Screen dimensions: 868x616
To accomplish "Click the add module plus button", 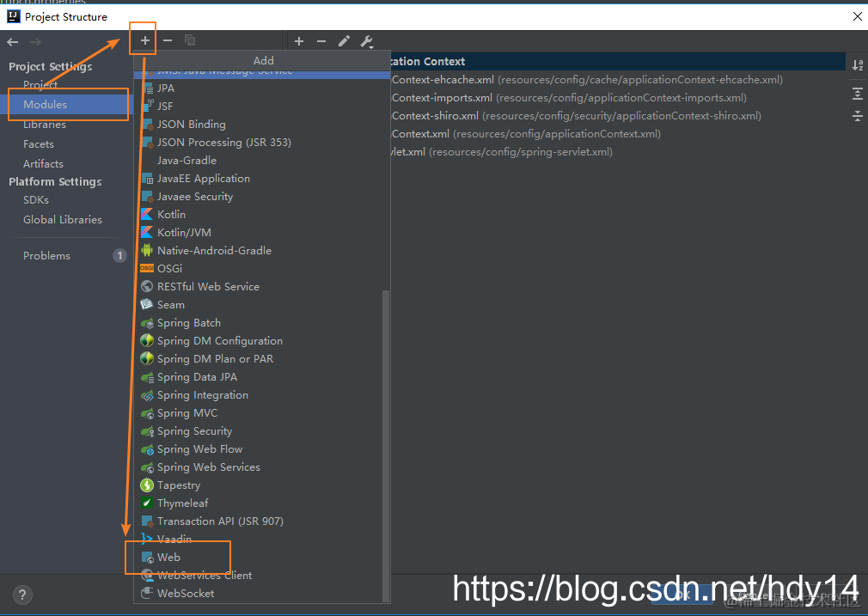I will (x=145, y=40).
